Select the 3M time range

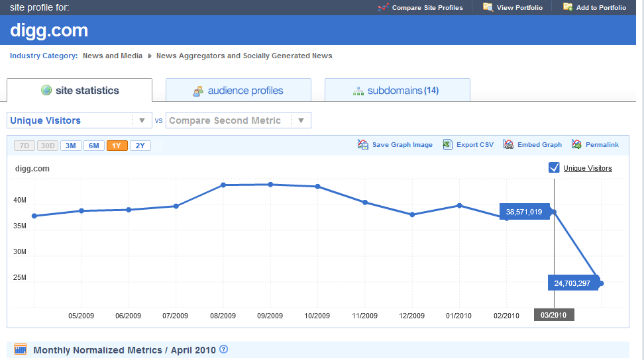(x=71, y=146)
